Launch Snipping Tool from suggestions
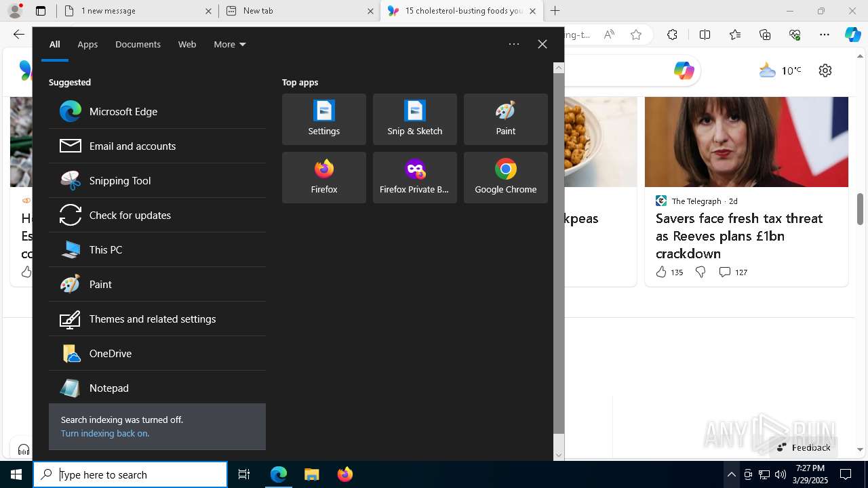The width and height of the screenshot is (868, 488). click(x=157, y=180)
